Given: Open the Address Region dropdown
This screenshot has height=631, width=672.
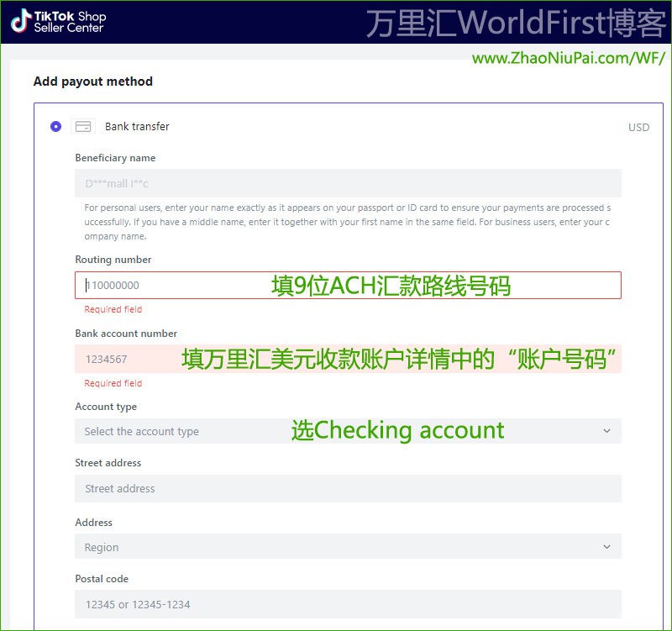Looking at the screenshot, I should [348, 547].
